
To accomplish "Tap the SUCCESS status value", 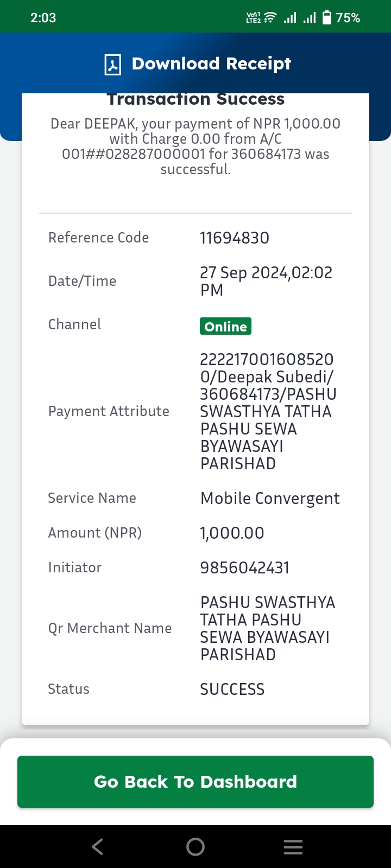I will [x=232, y=689].
